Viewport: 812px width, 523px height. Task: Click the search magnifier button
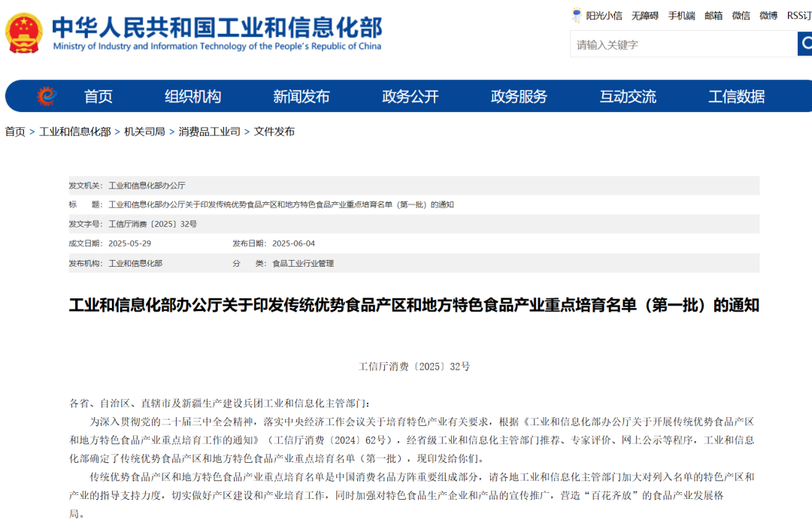pyautogui.click(x=805, y=44)
